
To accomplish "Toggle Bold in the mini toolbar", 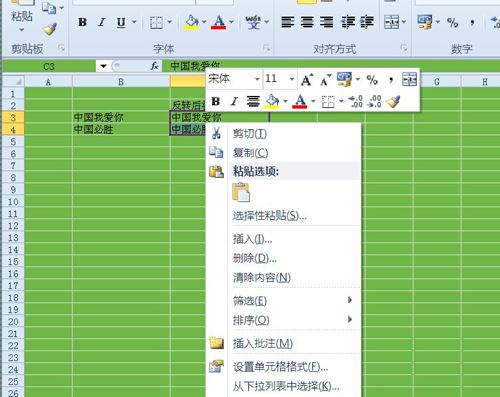I will click(216, 101).
